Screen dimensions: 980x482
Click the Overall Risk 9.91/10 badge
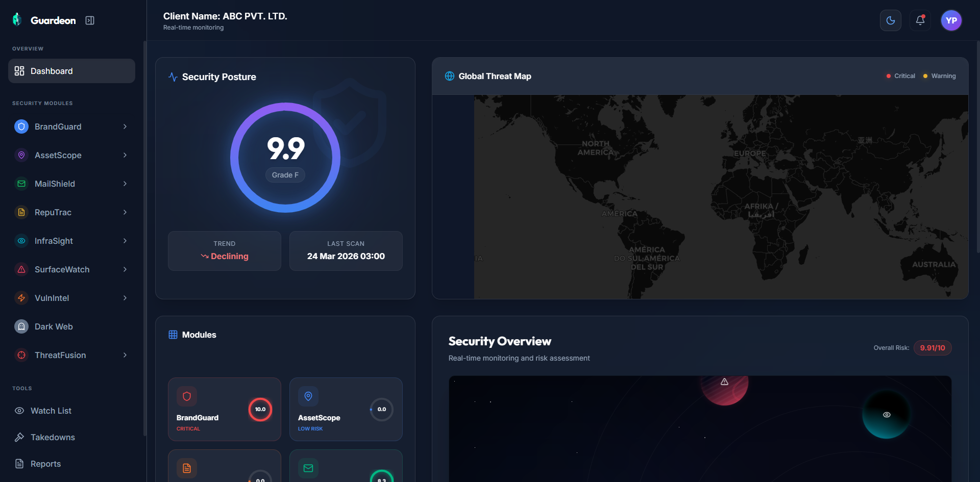pyautogui.click(x=933, y=348)
